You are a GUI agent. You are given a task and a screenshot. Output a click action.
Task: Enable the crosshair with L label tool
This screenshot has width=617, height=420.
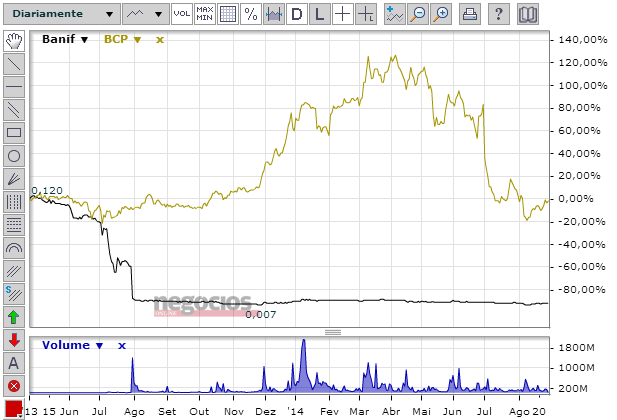366,14
